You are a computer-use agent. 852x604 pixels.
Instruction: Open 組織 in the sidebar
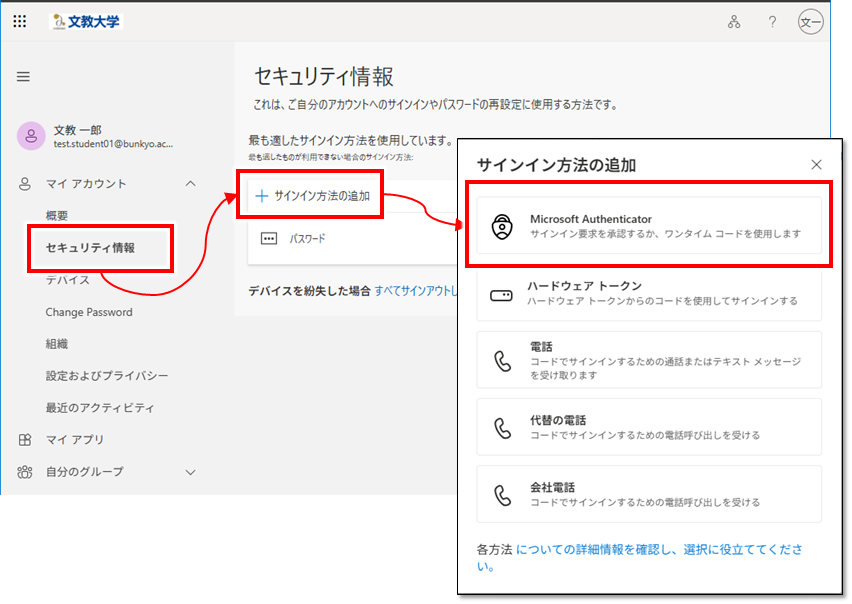[x=57, y=344]
